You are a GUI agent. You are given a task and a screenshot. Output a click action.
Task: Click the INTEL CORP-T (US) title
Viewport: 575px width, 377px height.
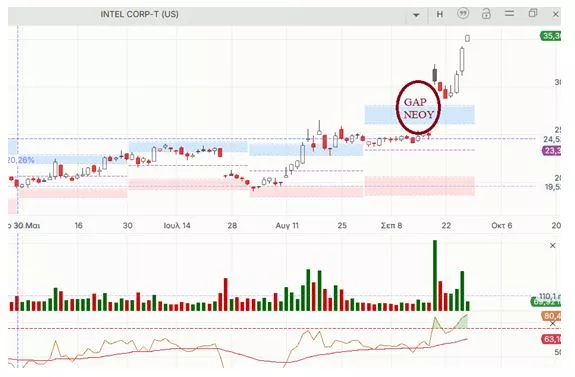[139, 14]
